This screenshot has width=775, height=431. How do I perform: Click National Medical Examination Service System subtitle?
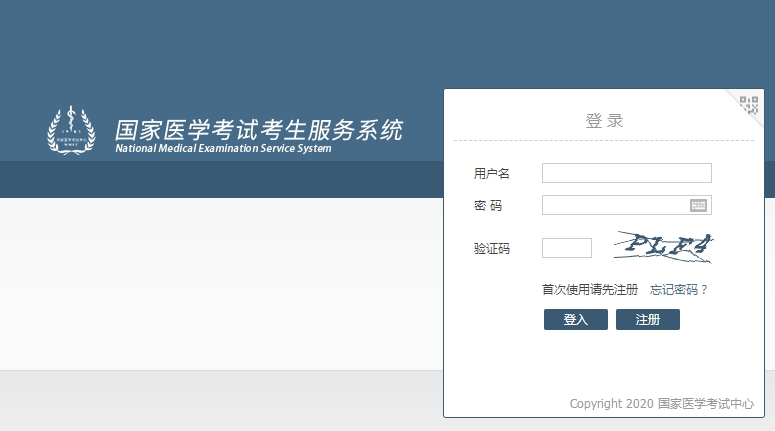223,149
